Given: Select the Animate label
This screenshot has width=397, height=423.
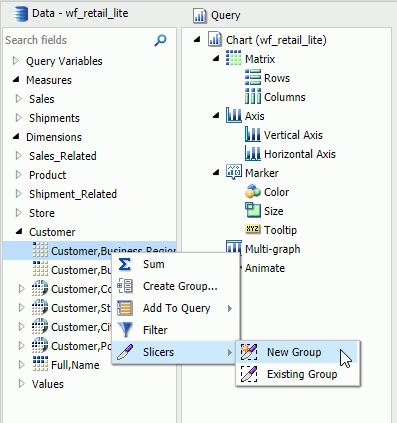Looking at the screenshot, I should point(265,268).
